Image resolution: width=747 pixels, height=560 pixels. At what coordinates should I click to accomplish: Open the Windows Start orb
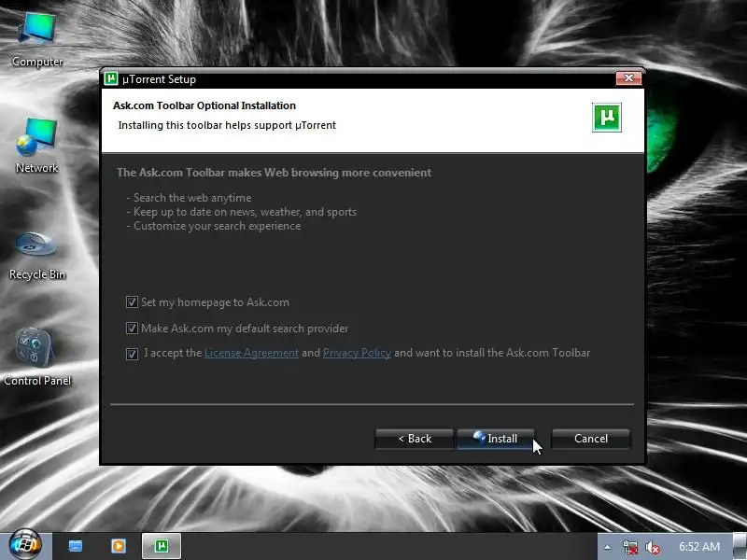coord(25,544)
